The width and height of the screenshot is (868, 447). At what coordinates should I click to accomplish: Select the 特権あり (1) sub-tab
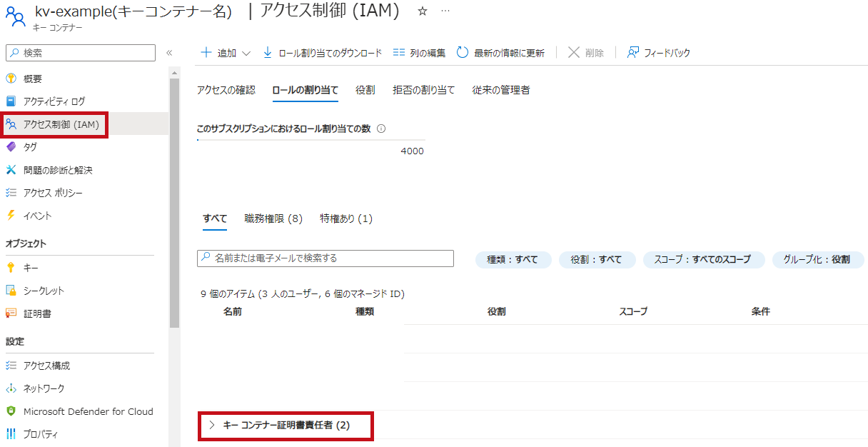pos(346,219)
